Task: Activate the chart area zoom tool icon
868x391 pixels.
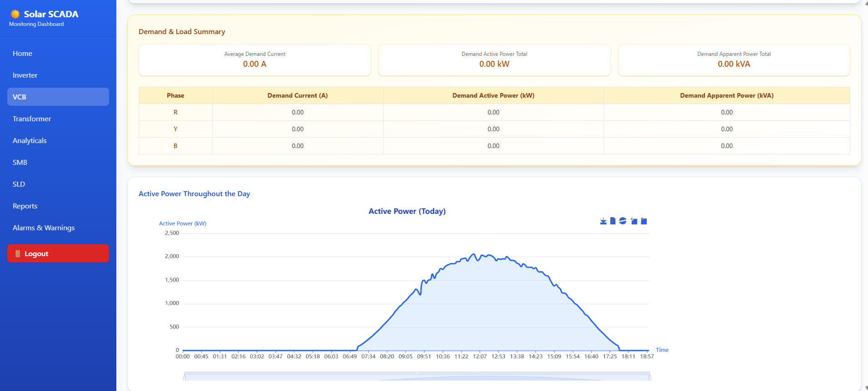Action: pos(634,221)
